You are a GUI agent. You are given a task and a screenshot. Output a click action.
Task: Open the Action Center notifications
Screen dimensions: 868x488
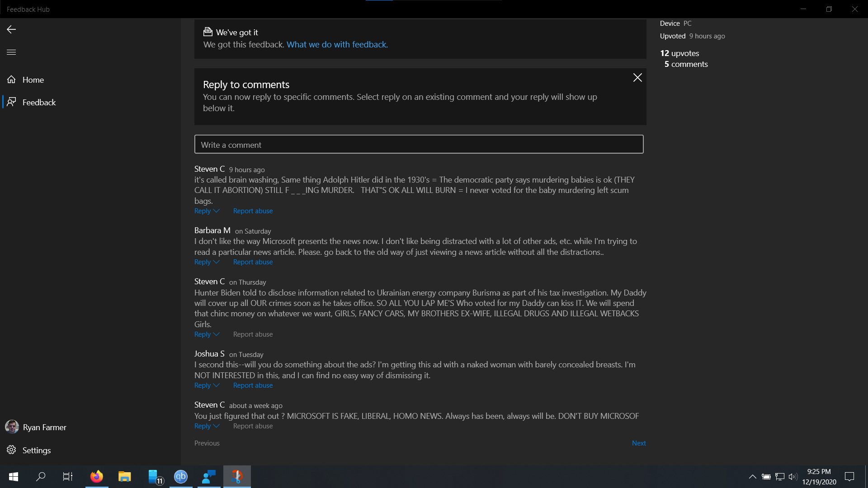point(849,477)
